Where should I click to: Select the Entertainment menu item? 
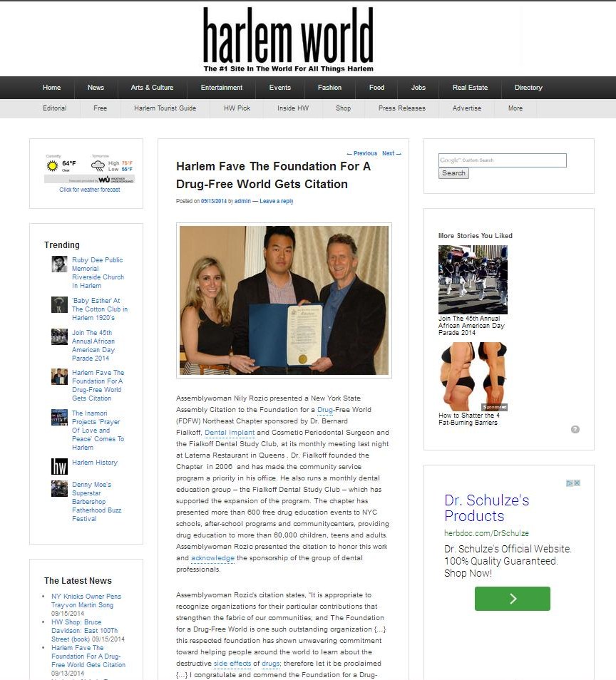click(222, 88)
